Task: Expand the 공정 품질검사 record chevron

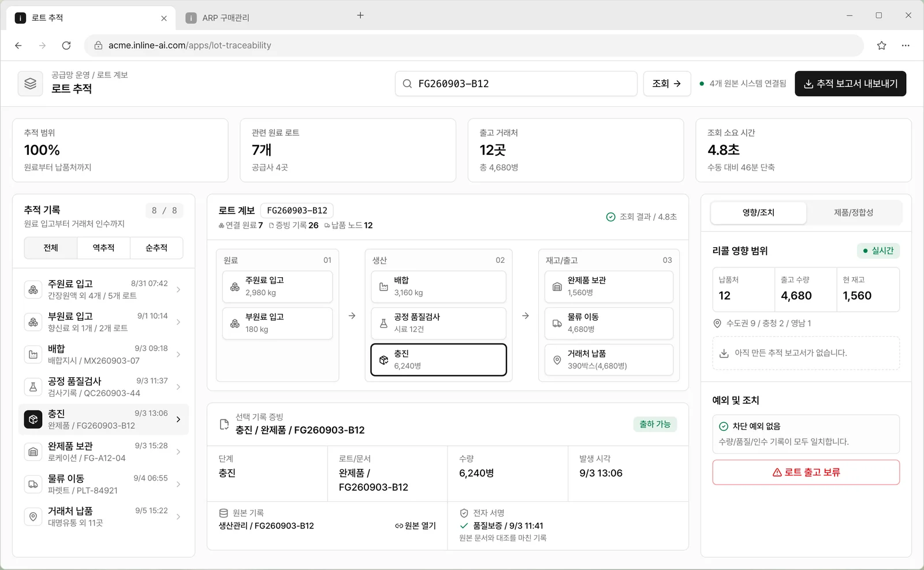Action: (x=178, y=387)
